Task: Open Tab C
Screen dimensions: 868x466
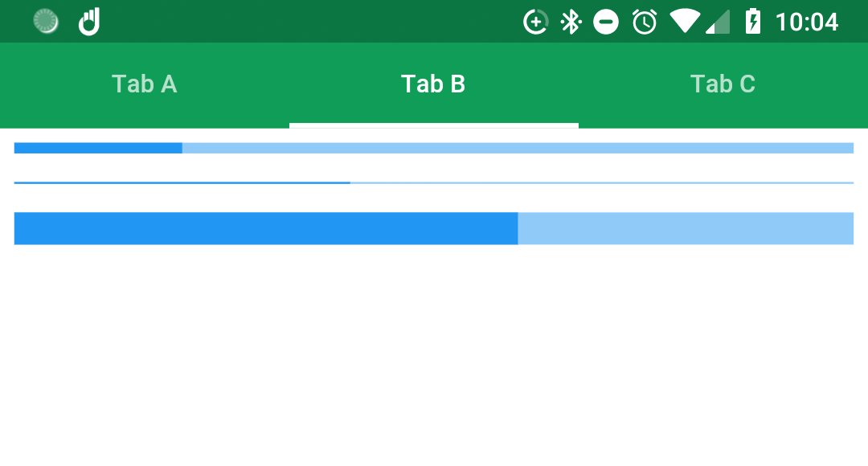Action: [723, 84]
